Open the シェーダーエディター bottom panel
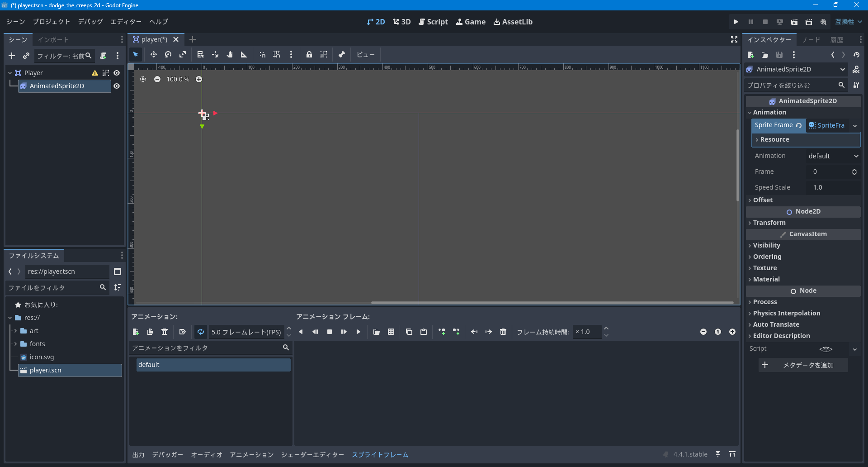Image resolution: width=868 pixels, height=467 pixels. coord(312,454)
